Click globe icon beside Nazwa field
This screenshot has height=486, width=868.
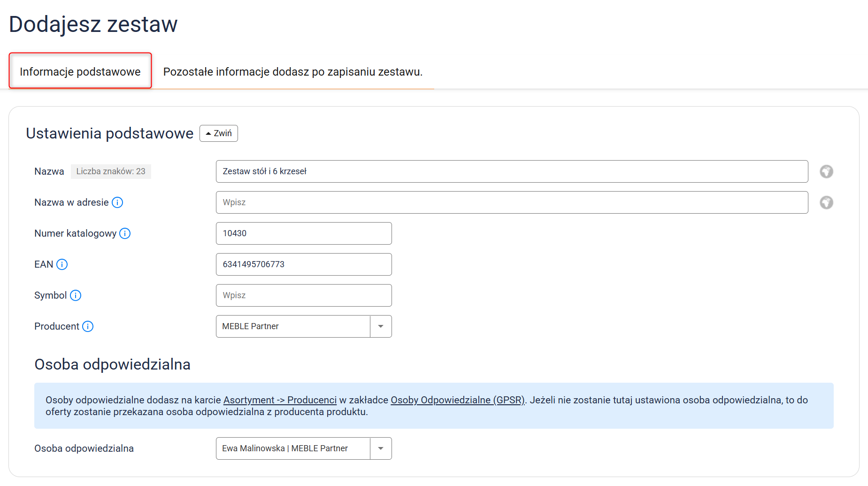[x=826, y=171]
